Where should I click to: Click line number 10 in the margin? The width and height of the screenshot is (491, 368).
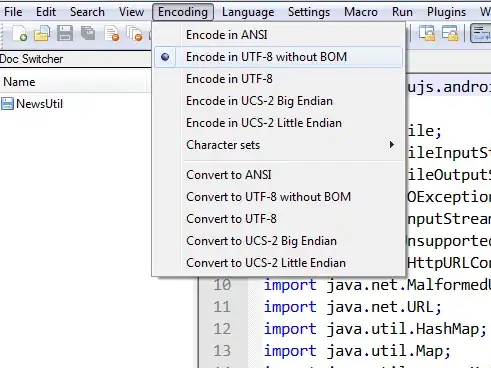coord(222,285)
